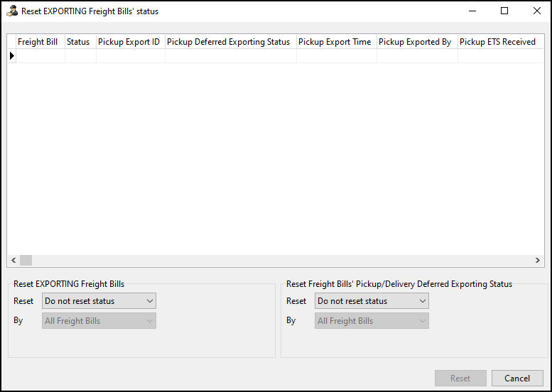The image size is (552, 392).
Task: Click the empty Pickup Export ID cell
Action: (x=131, y=55)
